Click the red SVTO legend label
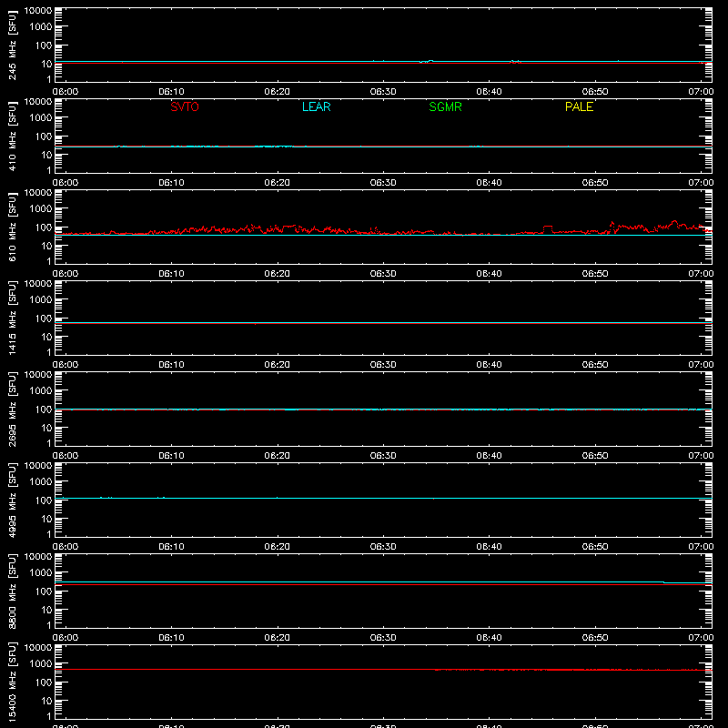728x728 pixels. [x=185, y=106]
